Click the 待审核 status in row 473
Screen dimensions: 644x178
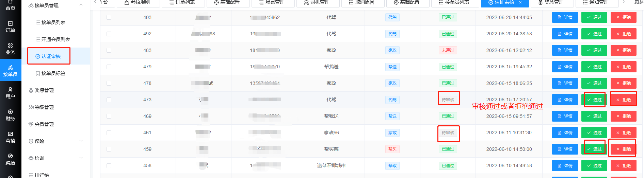[x=448, y=100]
